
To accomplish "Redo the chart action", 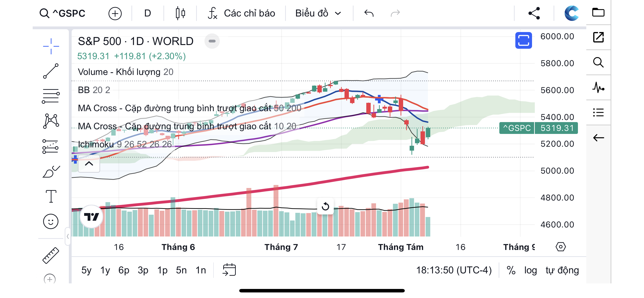I will (395, 13).
